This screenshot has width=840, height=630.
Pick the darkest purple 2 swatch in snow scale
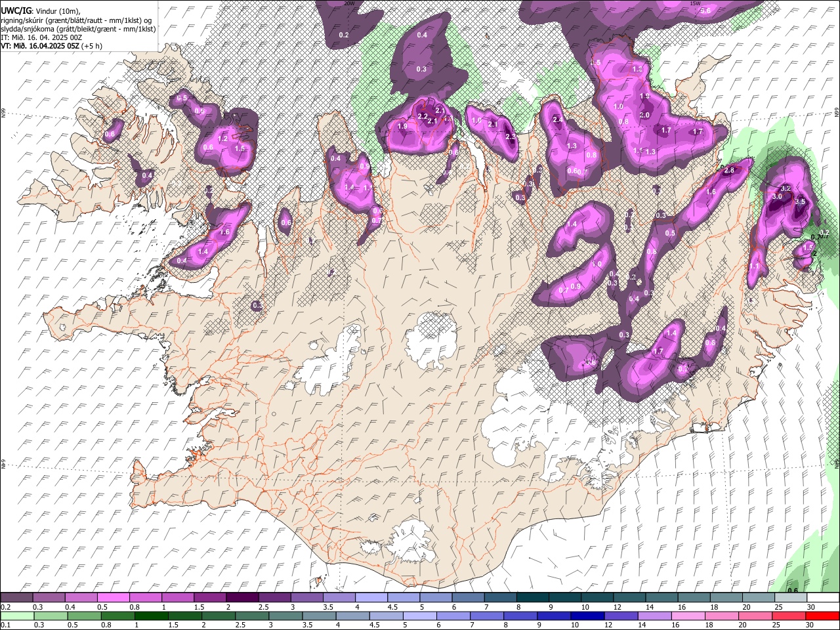pyautogui.click(x=243, y=598)
